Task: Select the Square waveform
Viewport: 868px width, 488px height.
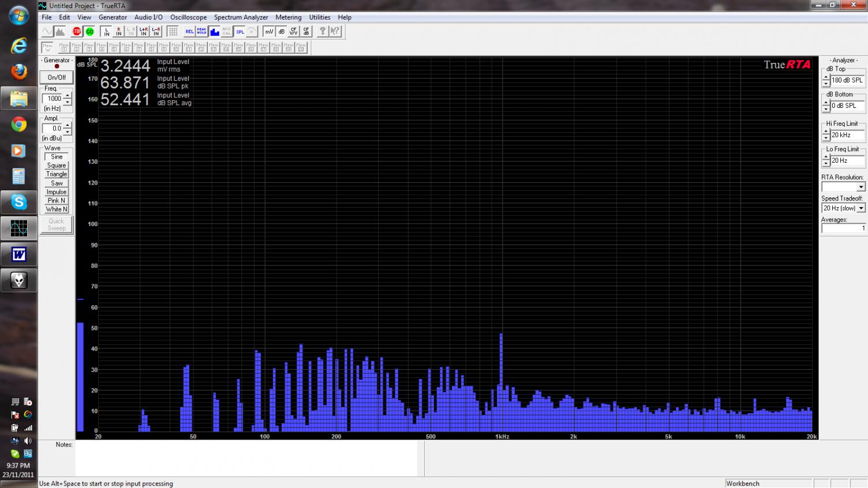Action: 57,166
